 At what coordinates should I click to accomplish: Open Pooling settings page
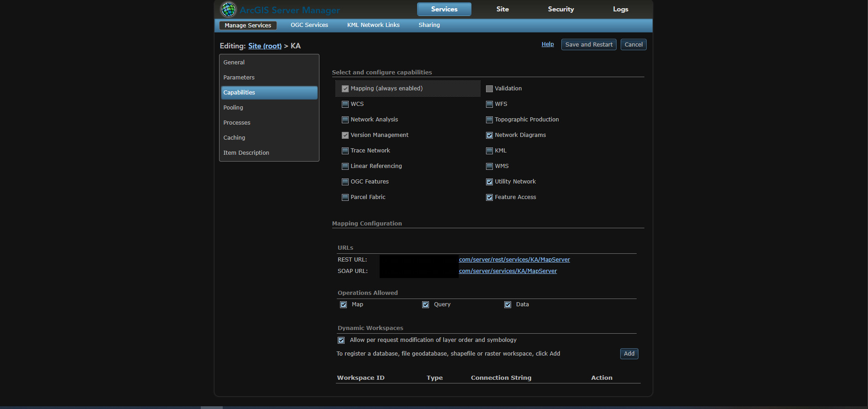pos(269,108)
